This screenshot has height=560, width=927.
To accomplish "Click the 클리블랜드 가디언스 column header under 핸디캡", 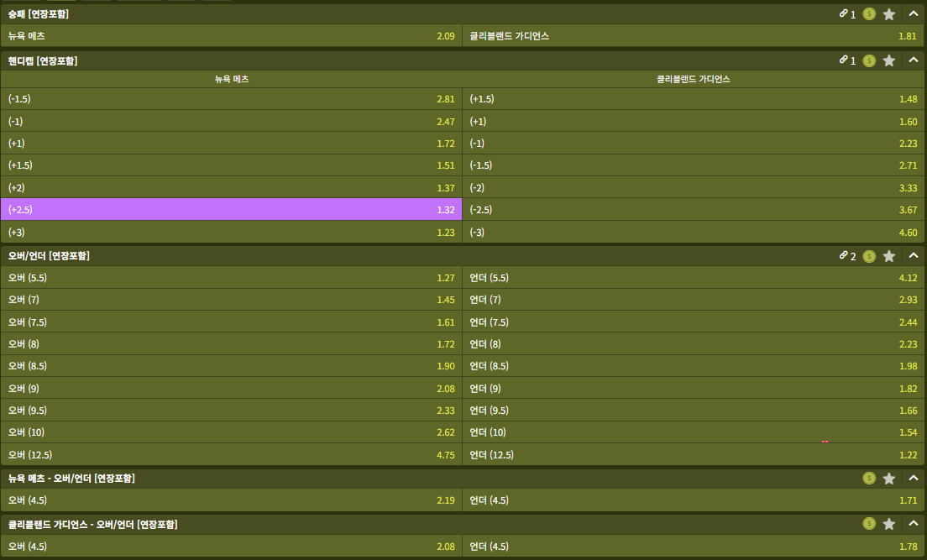I will 693,79.
